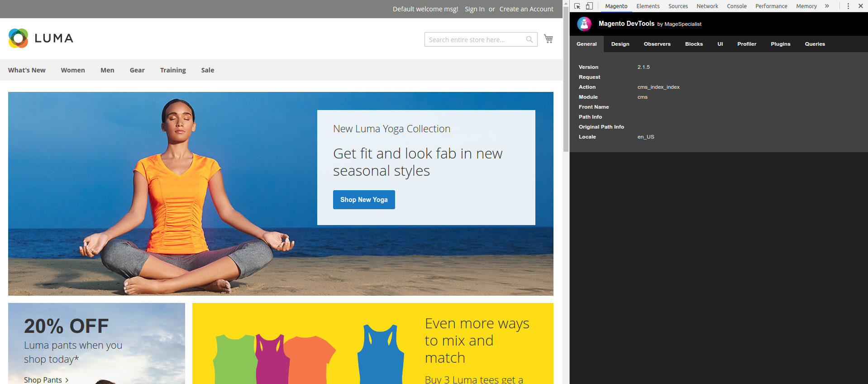The height and width of the screenshot is (384, 868).
Task: Open the Sources tab
Action: 678,6
